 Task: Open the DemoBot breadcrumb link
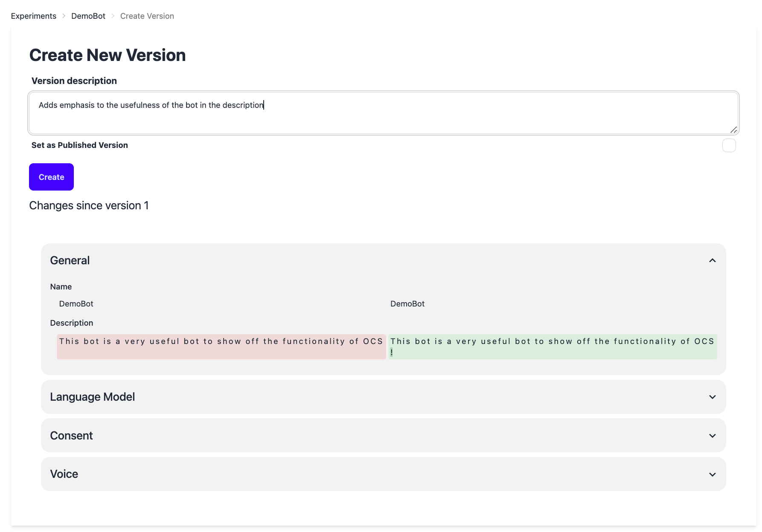(88, 16)
